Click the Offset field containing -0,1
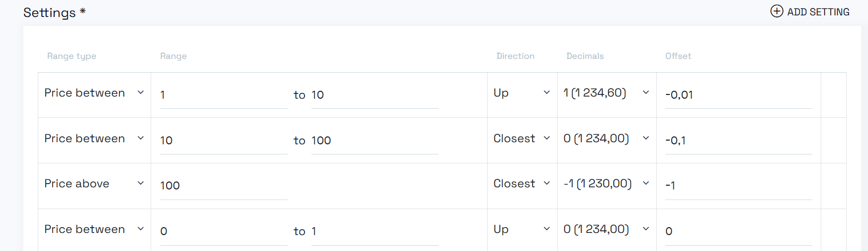 738,141
